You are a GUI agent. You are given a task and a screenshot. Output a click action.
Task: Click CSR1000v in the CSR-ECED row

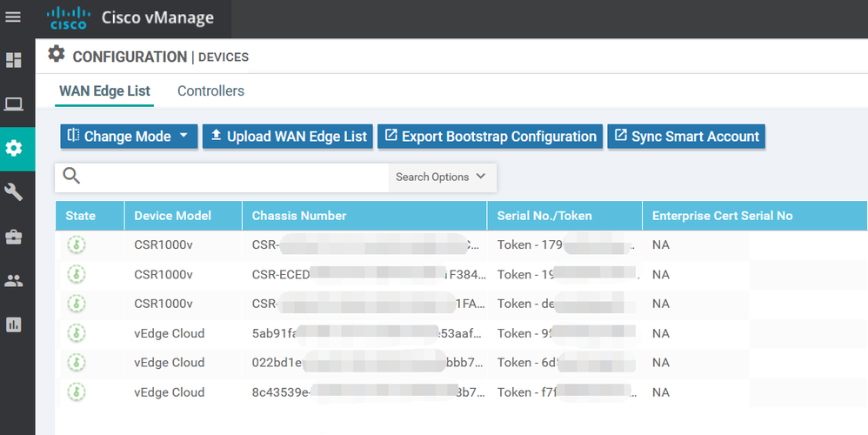point(164,275)
